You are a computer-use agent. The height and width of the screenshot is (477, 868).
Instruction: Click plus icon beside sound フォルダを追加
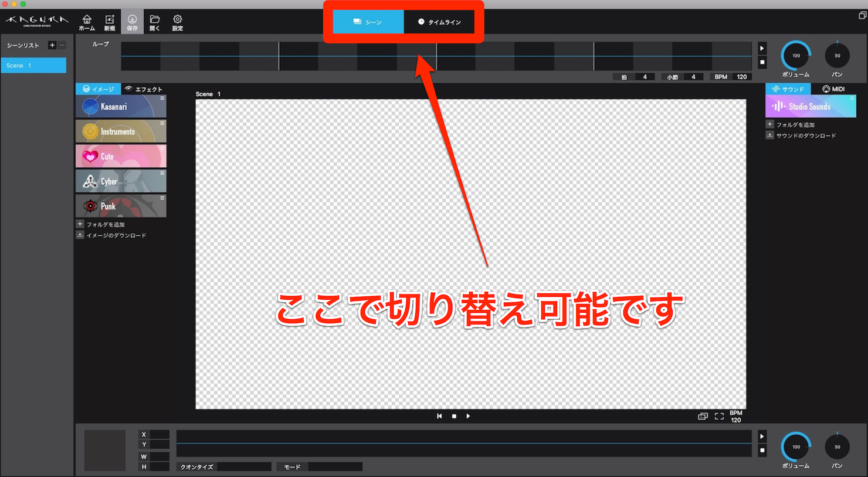coord(770,124)
